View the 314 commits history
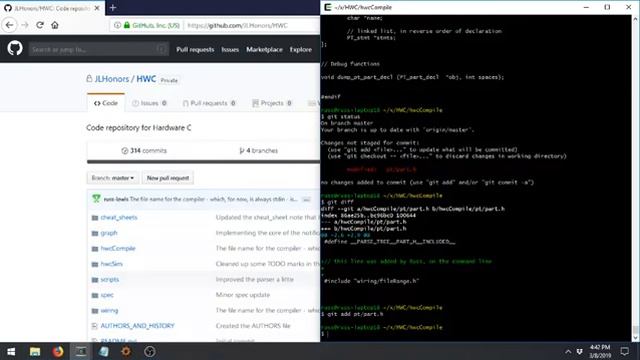The width and height of the screenshot is (640, 360). click(144, 151)
